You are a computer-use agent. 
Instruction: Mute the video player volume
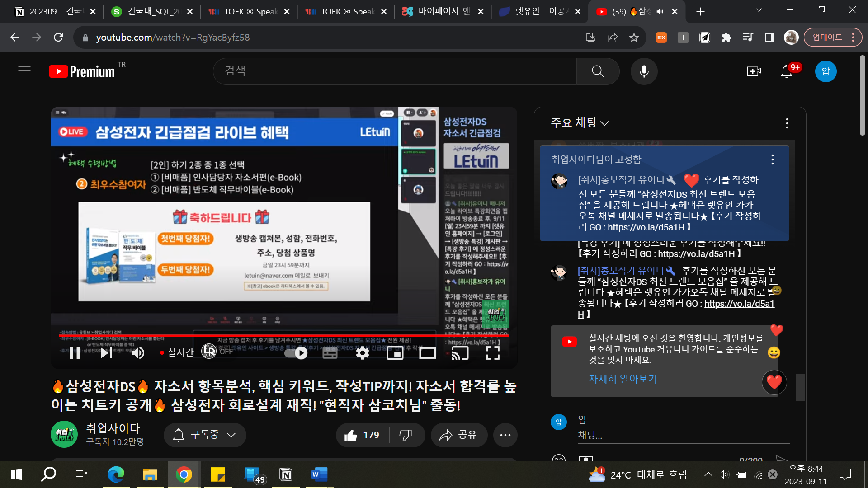pyautogui.click(x=138, y=353)
